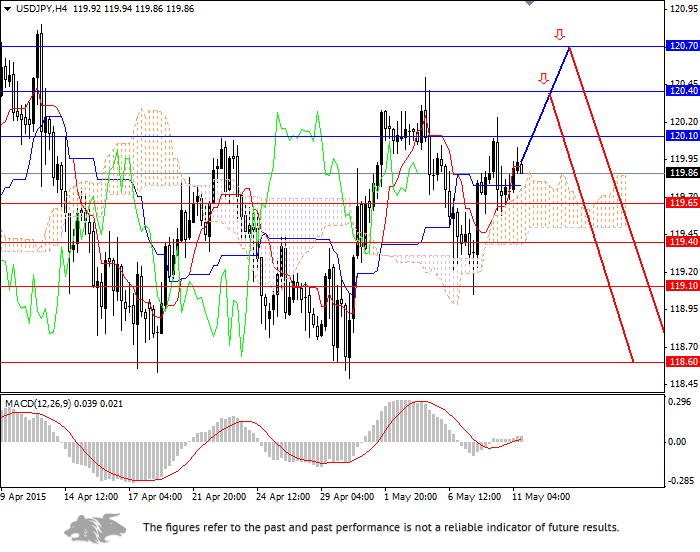Click the current price 119.86 label

click(x=683, y=173)
